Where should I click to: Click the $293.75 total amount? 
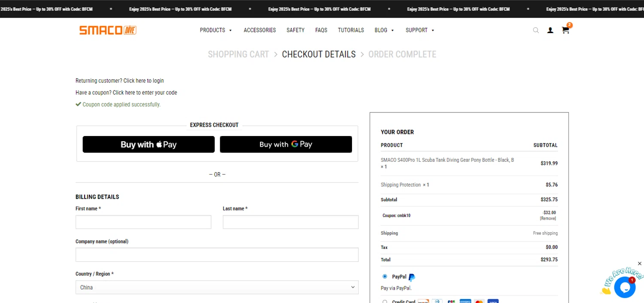pyautogui.click(x=549, y=260)
